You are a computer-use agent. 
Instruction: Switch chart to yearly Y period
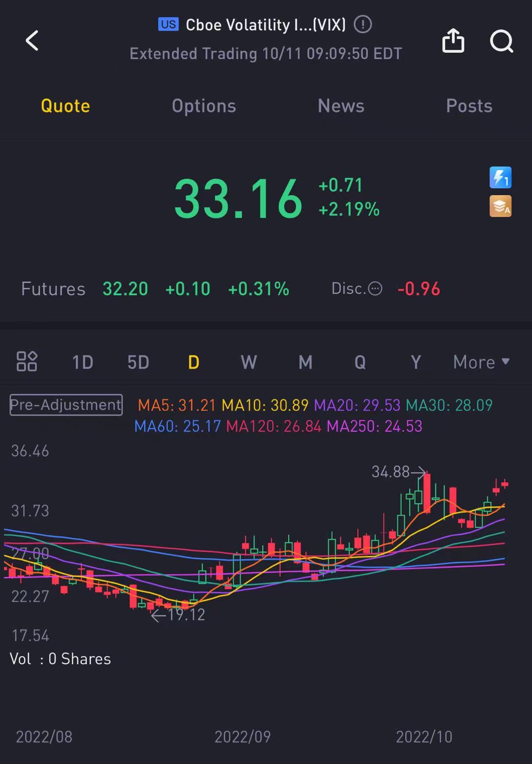[x=416, y=362]
